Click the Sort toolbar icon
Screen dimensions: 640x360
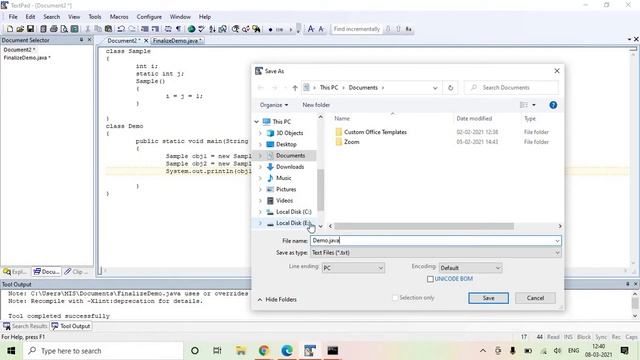[212, 29]
